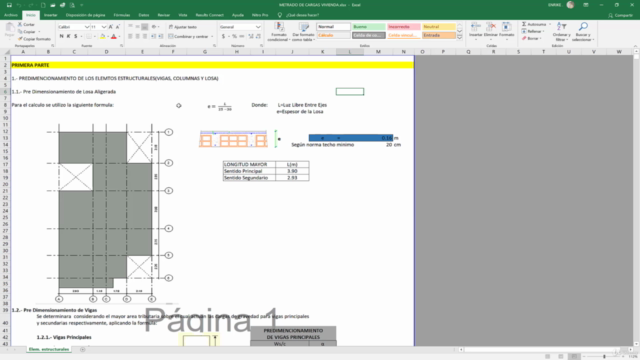Open Borrar clear options
Image resolution: width=640 pixels, height=360 pixels.
[531, 38]
